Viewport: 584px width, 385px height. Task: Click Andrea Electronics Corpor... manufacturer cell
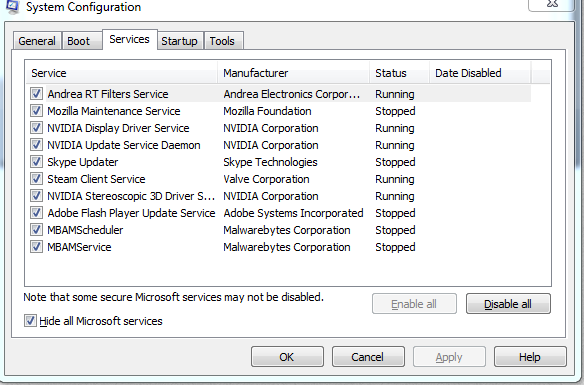pos(292,94)
